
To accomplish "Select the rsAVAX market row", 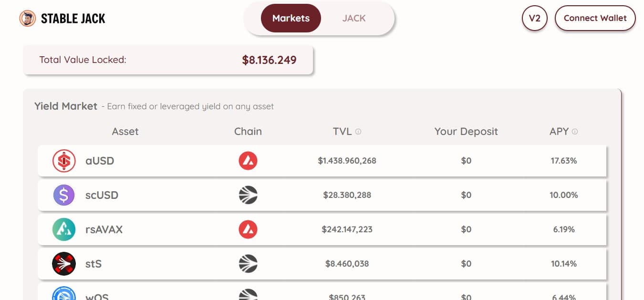I will click(322, 229).
